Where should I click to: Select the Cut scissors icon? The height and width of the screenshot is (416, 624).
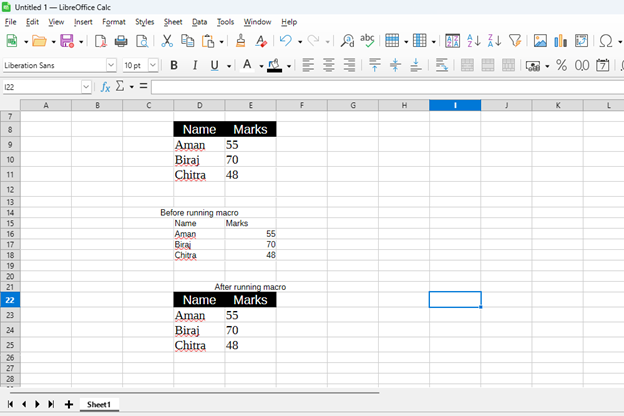point(166,41)
